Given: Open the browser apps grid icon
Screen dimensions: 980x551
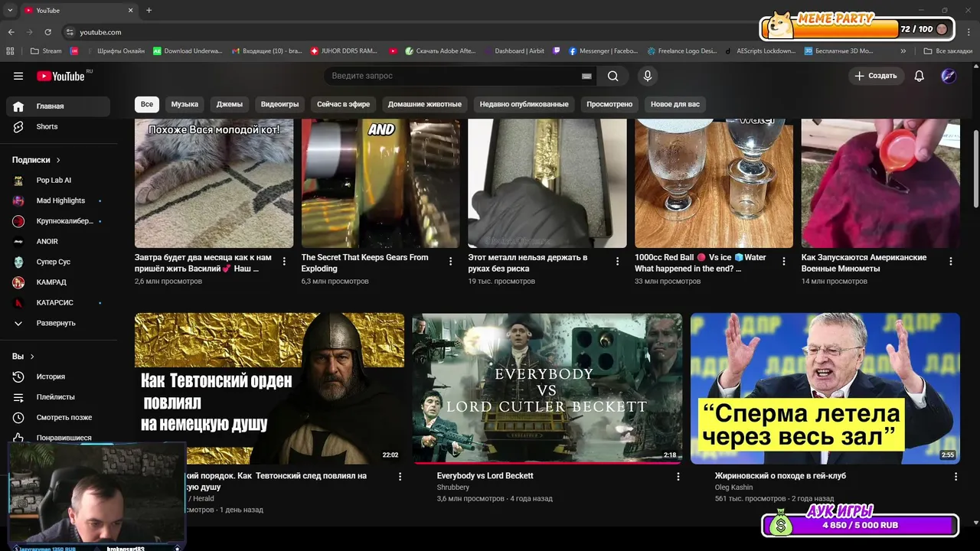Looking at the screenshot, I should tap(10, 51).
